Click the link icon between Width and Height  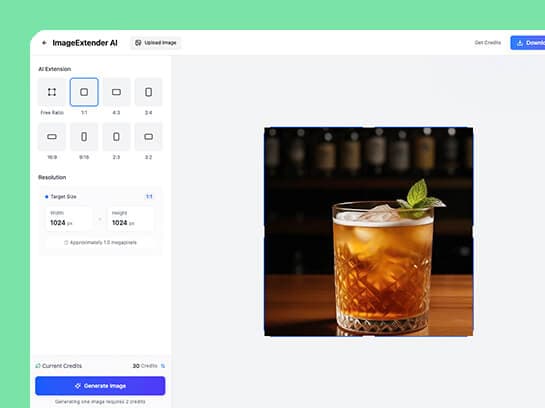coord(100,219)
